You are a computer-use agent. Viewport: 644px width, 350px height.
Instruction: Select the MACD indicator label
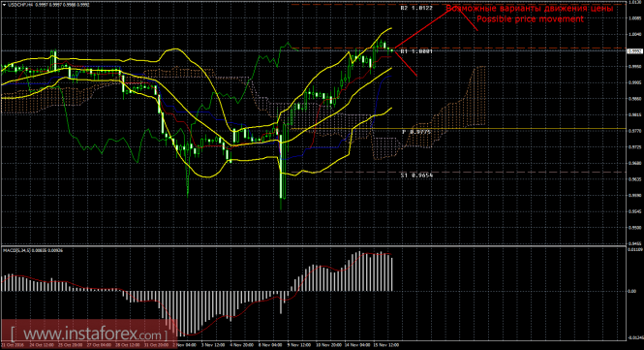coord(33,250)
